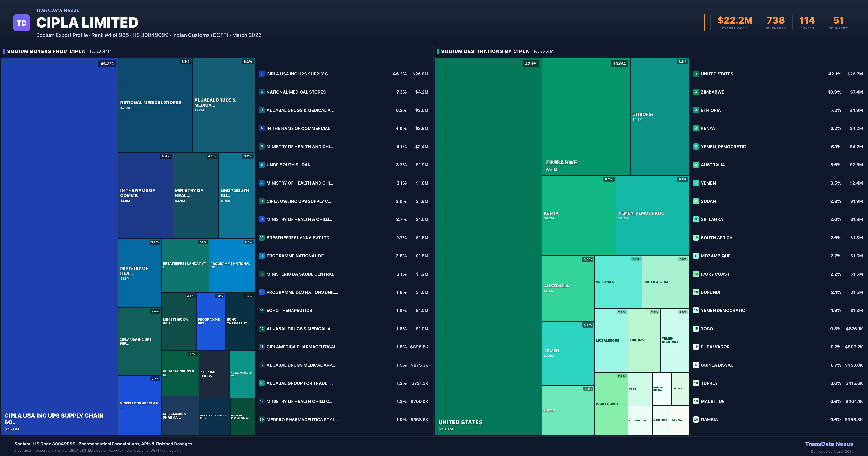The width and height of the screenshot is (868, 456).
Task: Open the SODIUM DESTINATIONS BY CIPLA section header
Action: tap(485, 51)
